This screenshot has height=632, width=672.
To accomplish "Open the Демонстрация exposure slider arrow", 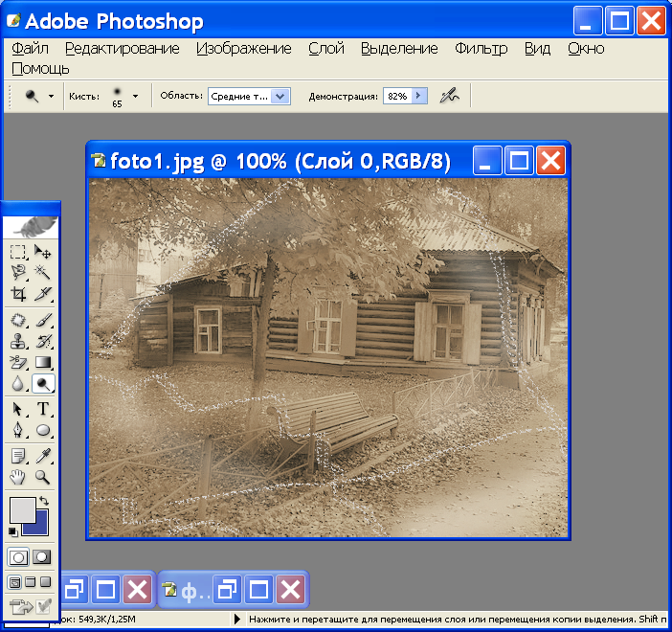I will coord(418,96).
